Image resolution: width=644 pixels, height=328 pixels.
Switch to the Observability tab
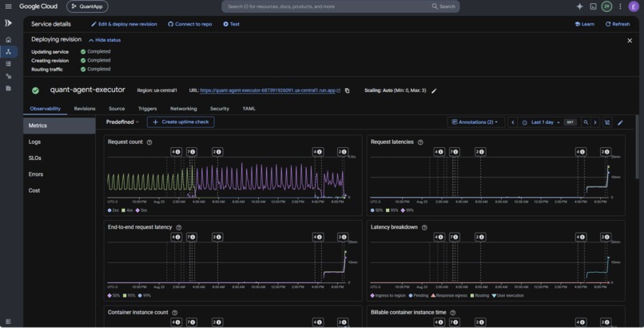click(x=46, y=109)
